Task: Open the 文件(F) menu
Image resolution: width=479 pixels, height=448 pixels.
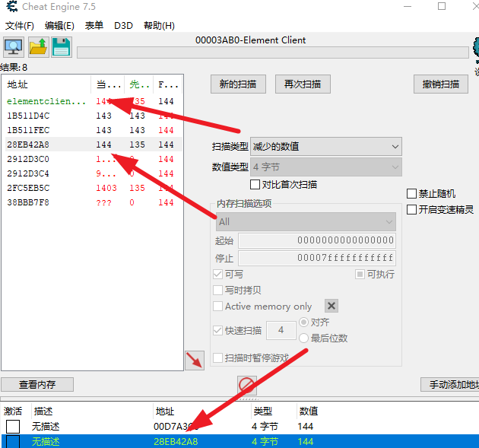Action: tap(20, 26)
